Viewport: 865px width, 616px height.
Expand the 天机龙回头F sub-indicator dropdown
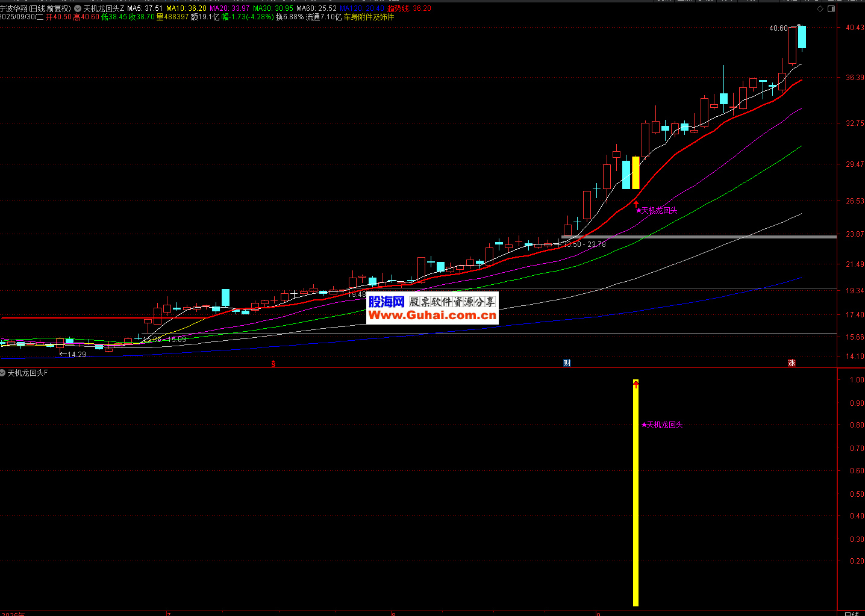click(x=3, y=373)
